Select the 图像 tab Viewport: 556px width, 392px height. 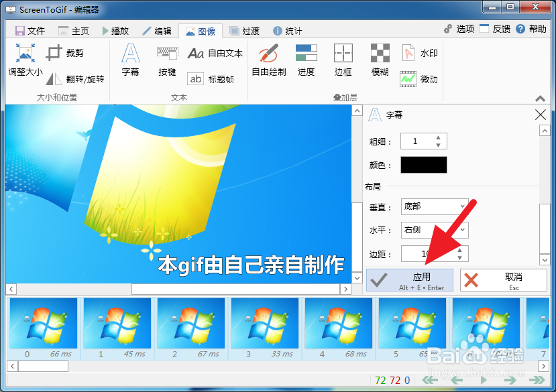pyautogui.click(x=201, y=31)
